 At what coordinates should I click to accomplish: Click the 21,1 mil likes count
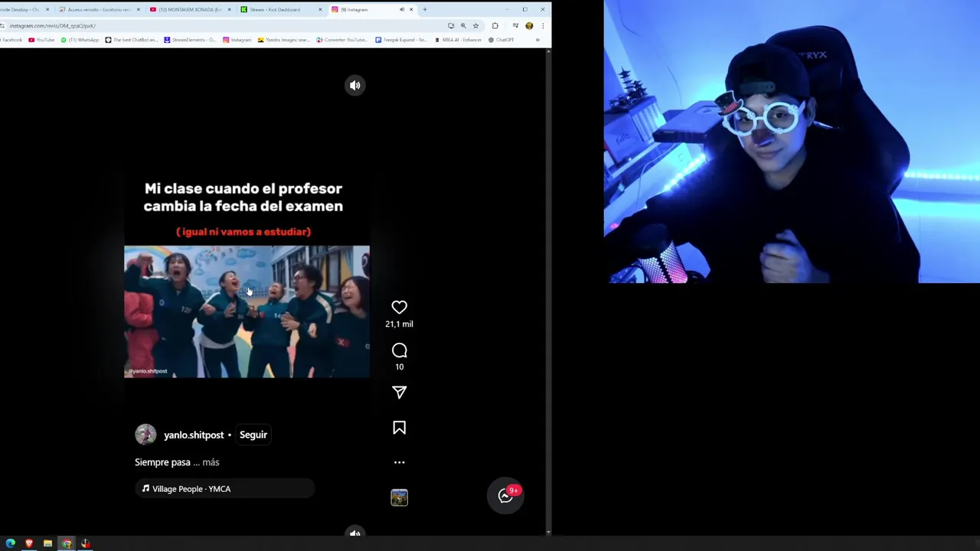[399, 324]
